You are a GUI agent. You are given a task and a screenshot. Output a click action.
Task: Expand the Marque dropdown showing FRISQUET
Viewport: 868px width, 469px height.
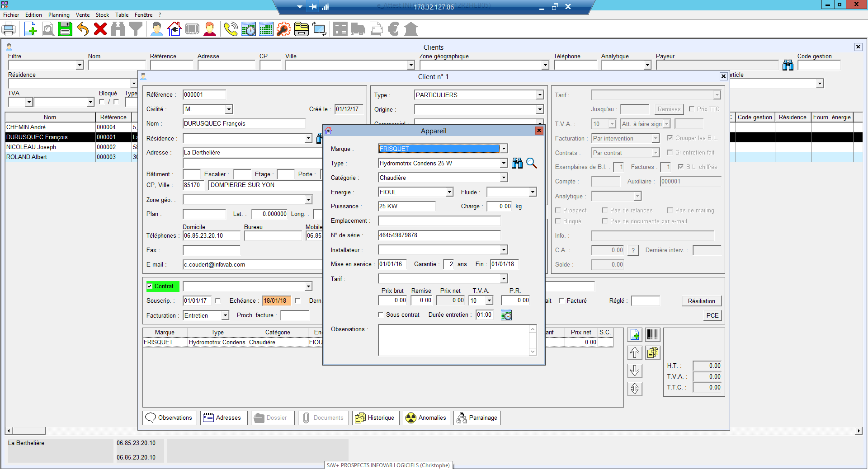504,149
